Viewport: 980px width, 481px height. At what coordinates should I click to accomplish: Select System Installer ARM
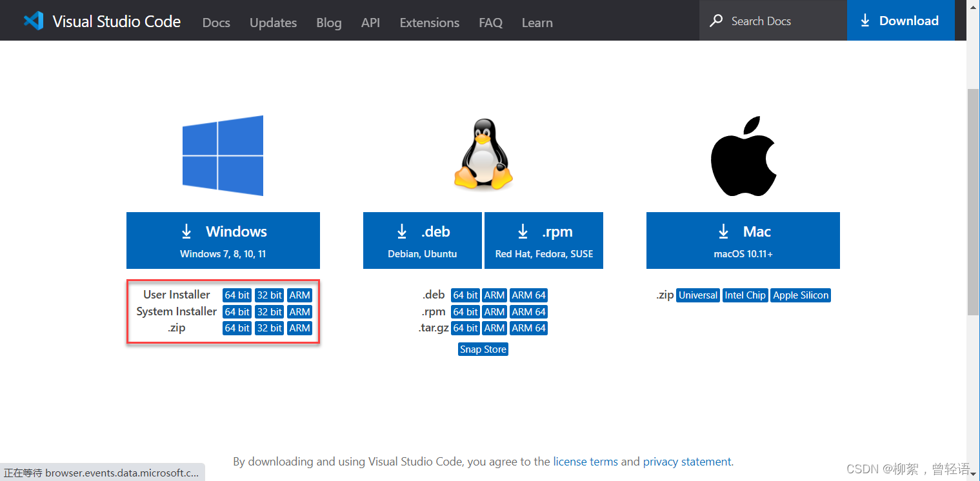click(x=300, y=311)
